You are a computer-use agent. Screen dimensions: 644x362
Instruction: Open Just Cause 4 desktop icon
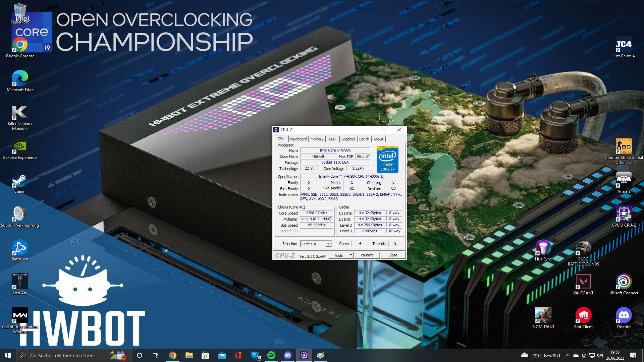coord(624,48)
